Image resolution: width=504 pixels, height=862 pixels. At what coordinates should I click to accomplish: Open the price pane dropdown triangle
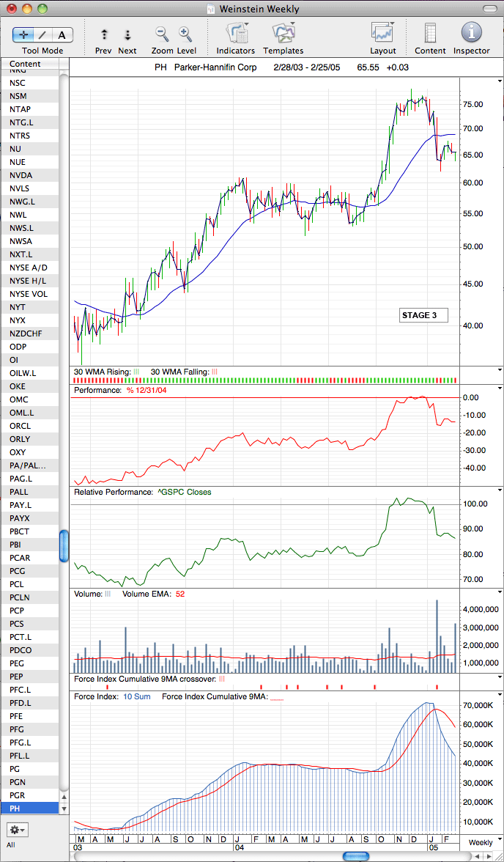(x=500, y=80)
